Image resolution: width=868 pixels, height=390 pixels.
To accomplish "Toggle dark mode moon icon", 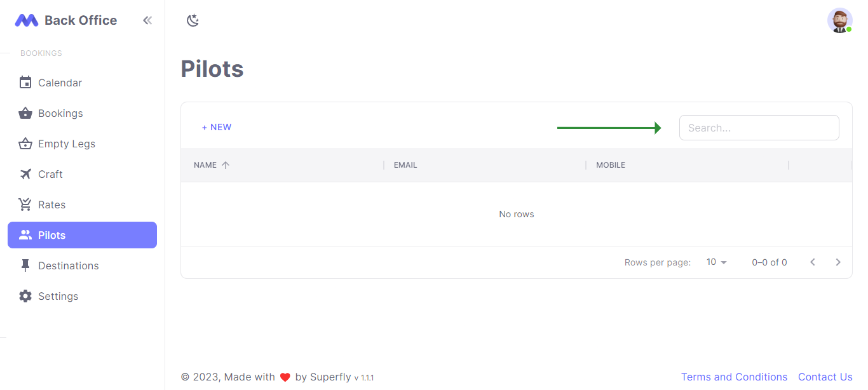I will [193, 20].
